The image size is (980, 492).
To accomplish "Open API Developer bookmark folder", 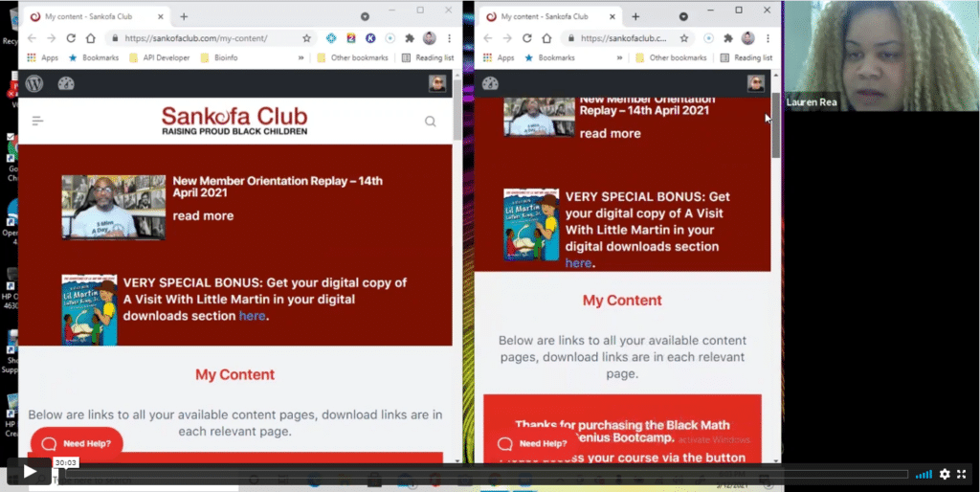I will point(159,57).
